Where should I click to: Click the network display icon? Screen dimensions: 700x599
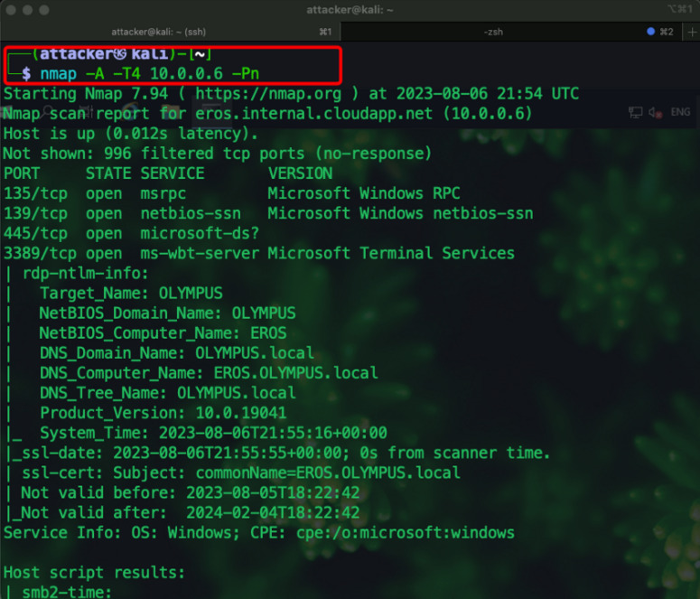tap(634, 113)
